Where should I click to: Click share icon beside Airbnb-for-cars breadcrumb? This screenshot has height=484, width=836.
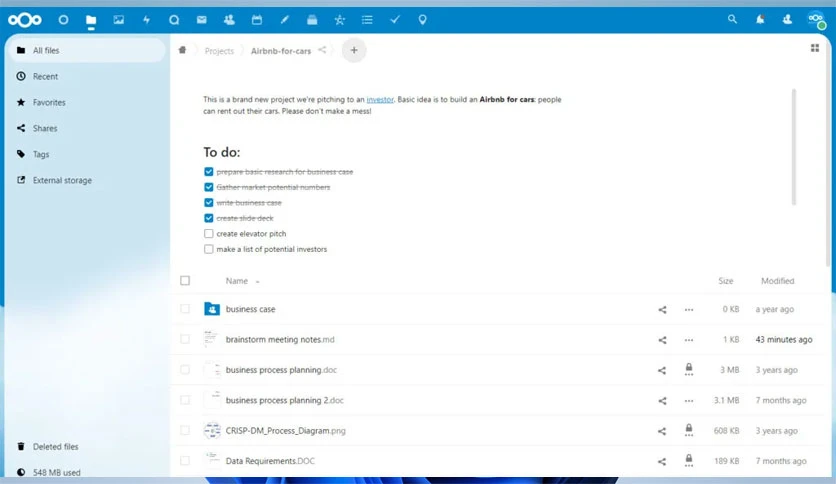(x=322, y=50)
